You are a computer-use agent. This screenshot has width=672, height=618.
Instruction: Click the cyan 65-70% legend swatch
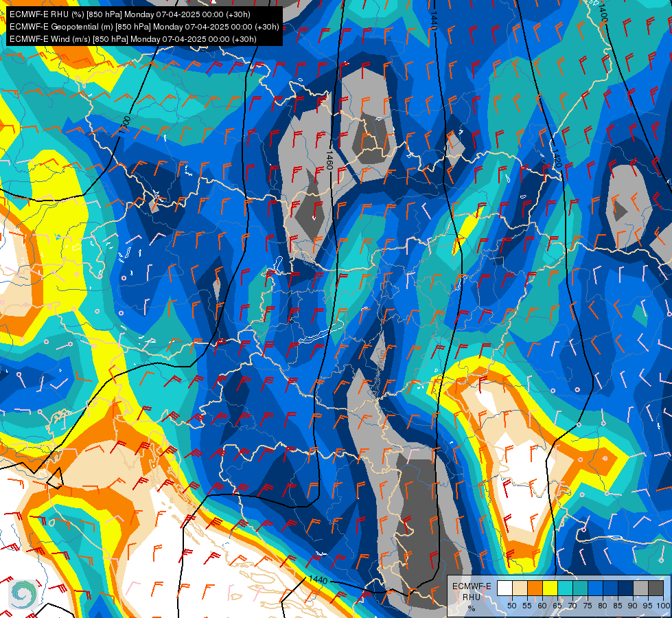click(565, 588)
